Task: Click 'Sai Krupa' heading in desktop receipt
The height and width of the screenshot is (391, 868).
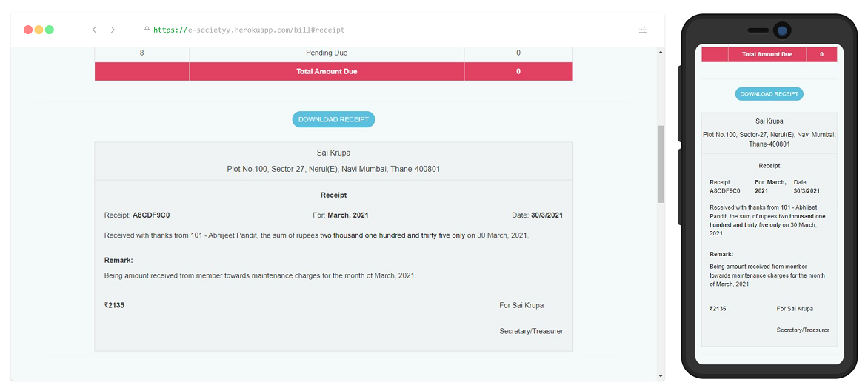Action: (333, 153)
